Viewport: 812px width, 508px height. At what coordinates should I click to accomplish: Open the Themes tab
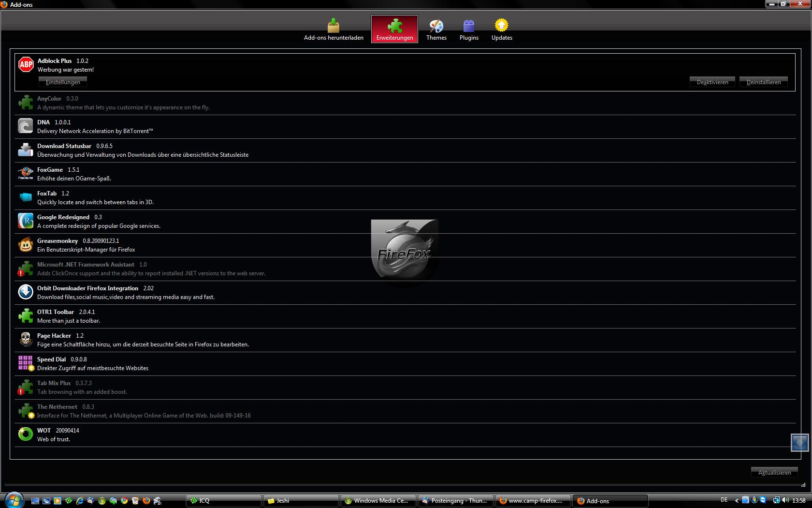(x=436, y=29)
